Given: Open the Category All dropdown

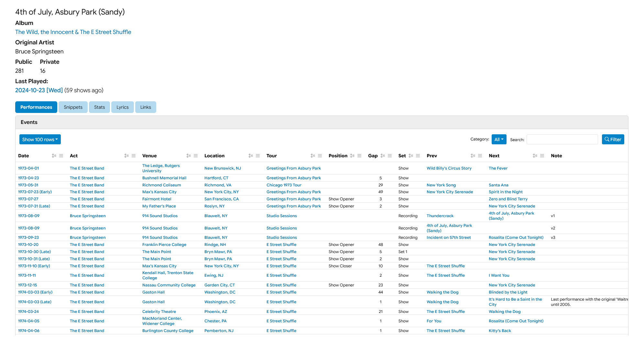Looking at the screenshot, I should pyautogui.click(x=499, y=139).
